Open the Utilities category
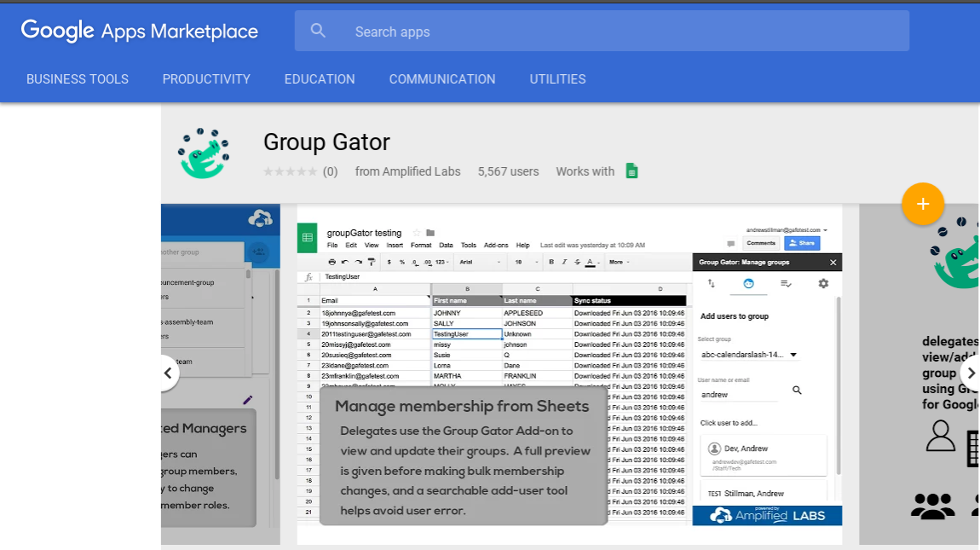The image size is (980, 550). pyautogui.click(x=557, y=79)
